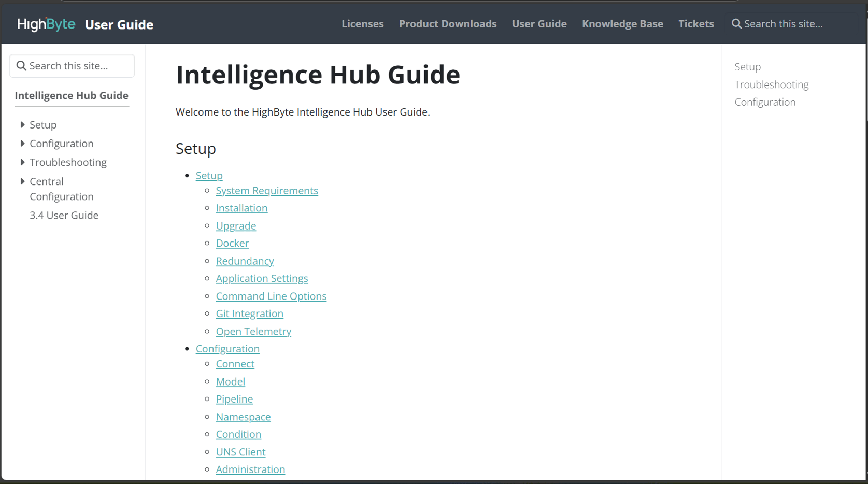Expand the Central Configuration section

click(x=22, y=181)
